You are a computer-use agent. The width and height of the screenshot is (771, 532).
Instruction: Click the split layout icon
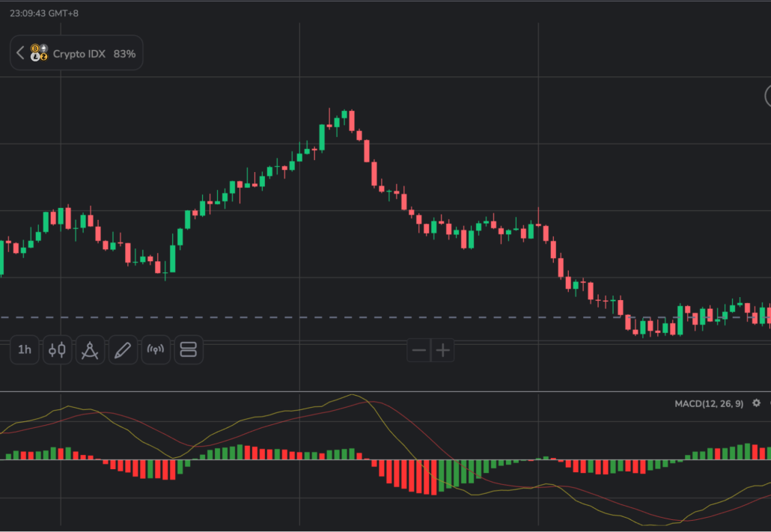click(189, 349)
